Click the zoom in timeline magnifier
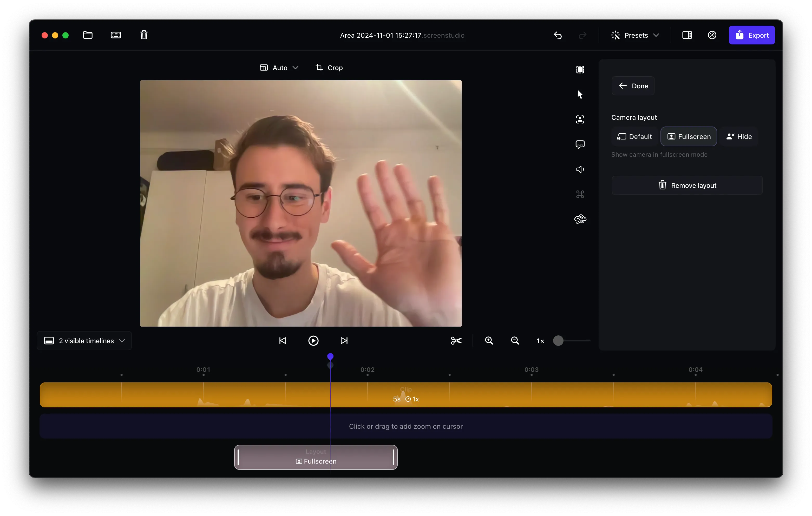812x516 pixels. click(x=489, y=341)
